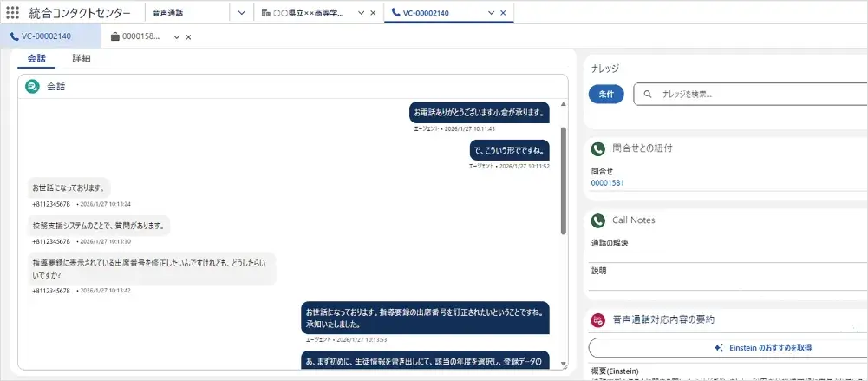Click the message about 指導要録に表示されている出席番号
The width and height of the screenshot is (868, 381).
(x=152, y=268)
